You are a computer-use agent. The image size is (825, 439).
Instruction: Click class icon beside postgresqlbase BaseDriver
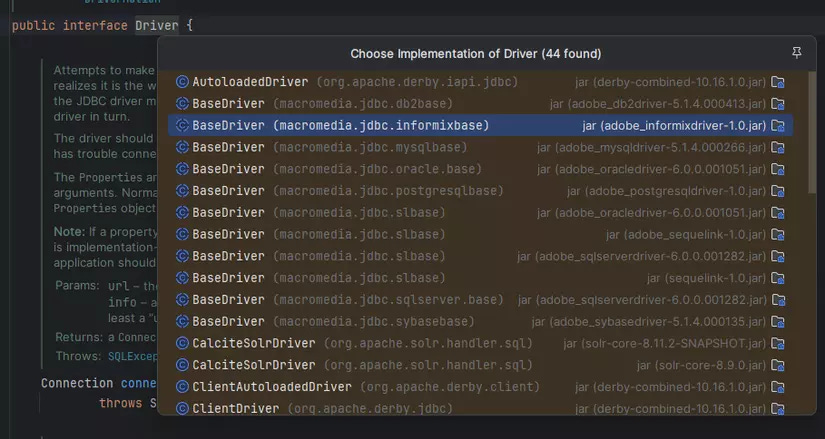182,191
